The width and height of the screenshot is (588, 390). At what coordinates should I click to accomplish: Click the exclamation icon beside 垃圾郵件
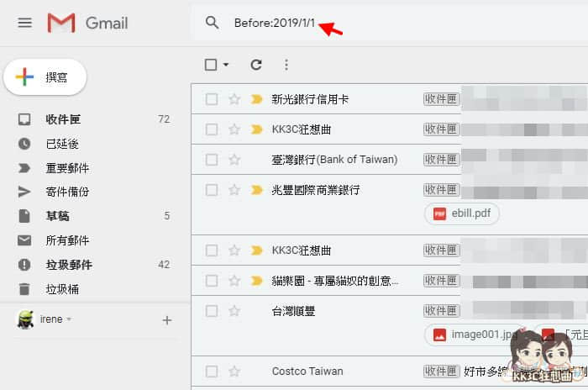tap(24, 265)
